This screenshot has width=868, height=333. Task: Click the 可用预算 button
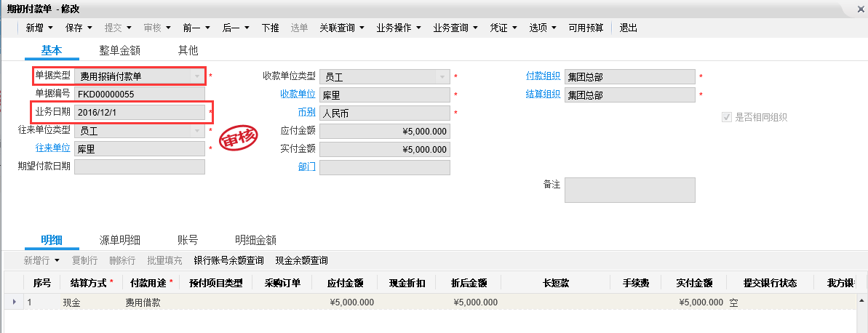(586, 28)
